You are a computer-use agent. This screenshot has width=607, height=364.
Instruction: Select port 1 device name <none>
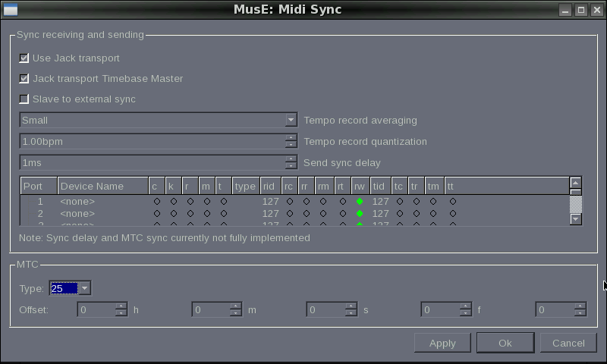point(77,201)
